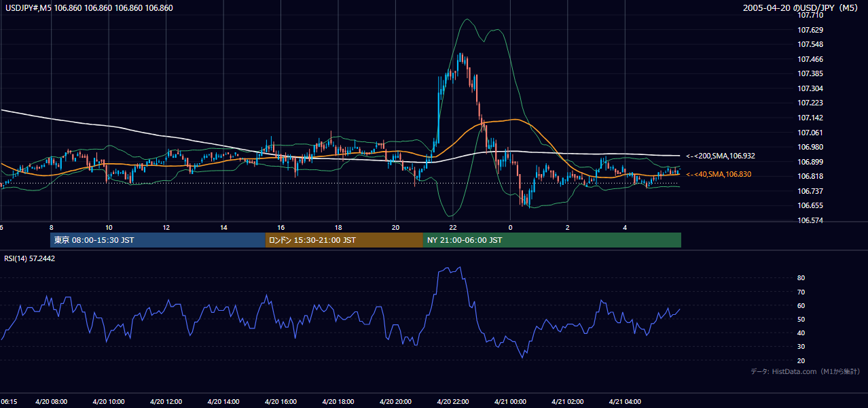
Task: Click the 4/20 08:00 time axis label
Action: [x=51, y=402]
